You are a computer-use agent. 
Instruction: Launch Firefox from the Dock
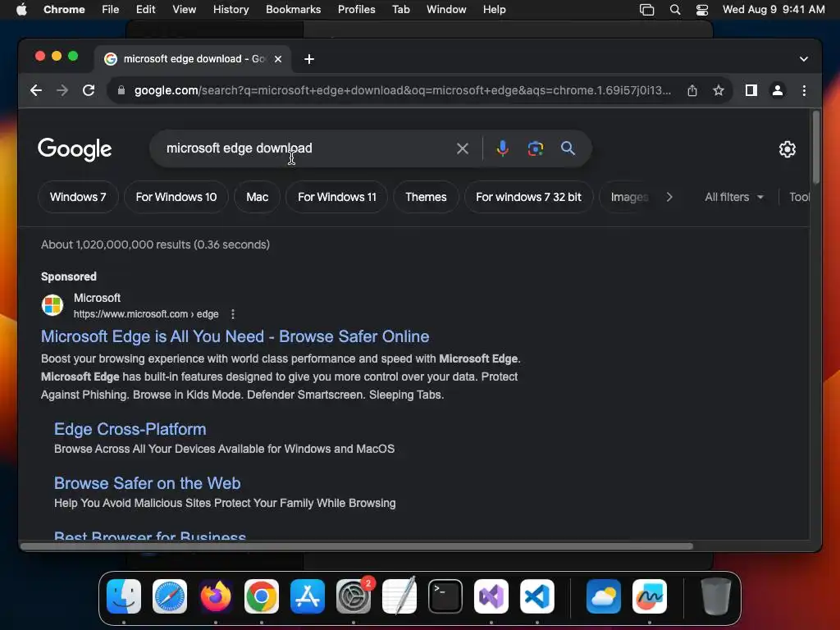216,596
